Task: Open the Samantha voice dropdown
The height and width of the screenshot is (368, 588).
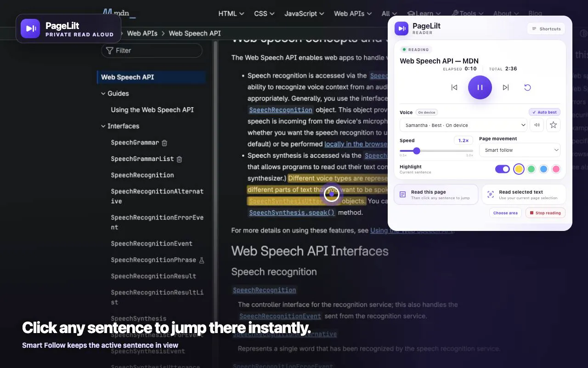Action: (x=464, y=125)
